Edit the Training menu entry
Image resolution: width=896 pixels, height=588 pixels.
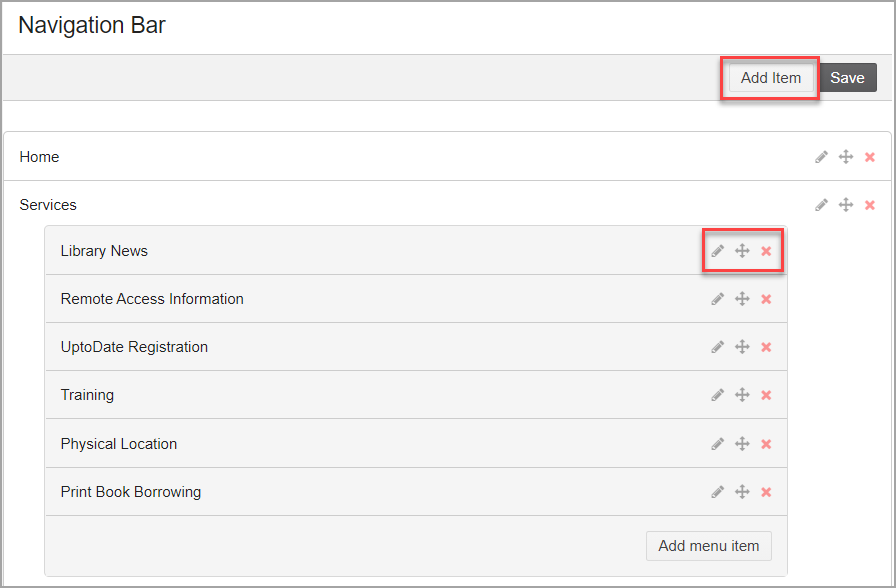click(x=718, y=395)
